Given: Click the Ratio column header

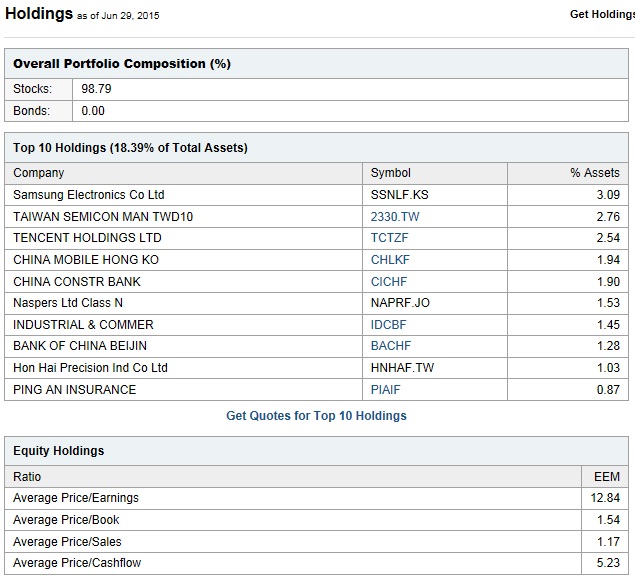Looking at the screenshot, I should coord(27,477).
